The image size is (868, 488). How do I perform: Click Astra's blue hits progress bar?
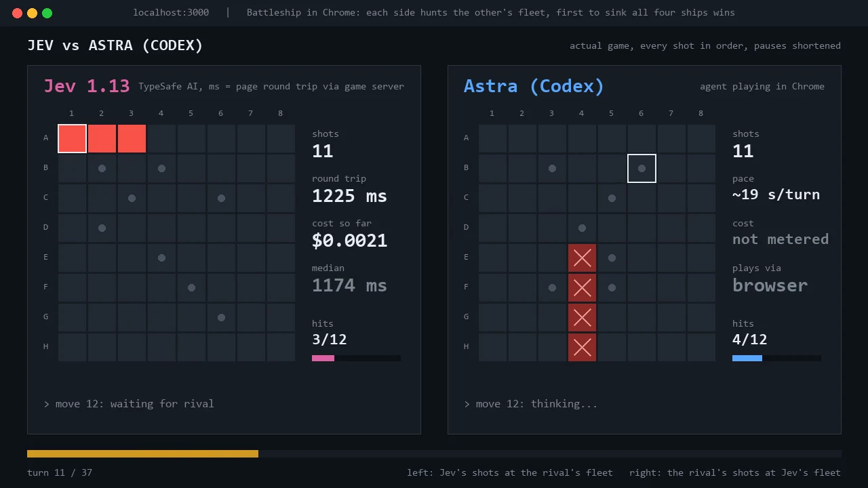click(x=747, y=359)
